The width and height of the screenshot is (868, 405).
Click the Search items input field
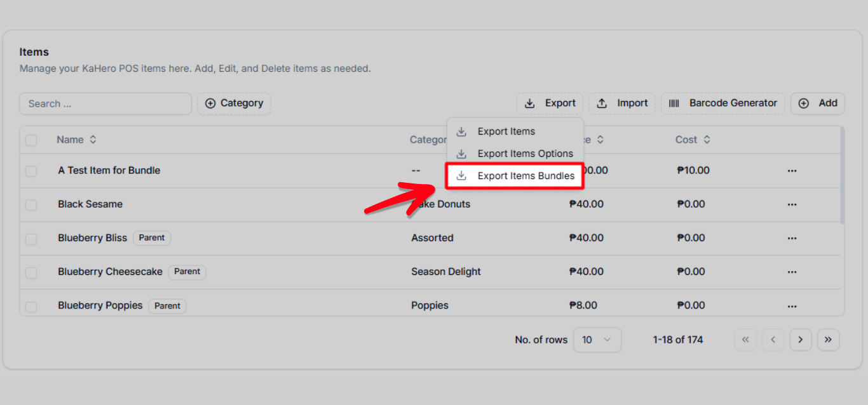click(105, 103)
